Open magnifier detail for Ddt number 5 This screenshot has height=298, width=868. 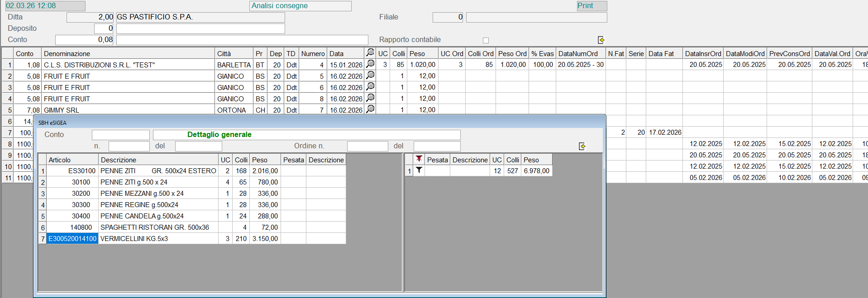pyautogui.click(x=370, y=76)
